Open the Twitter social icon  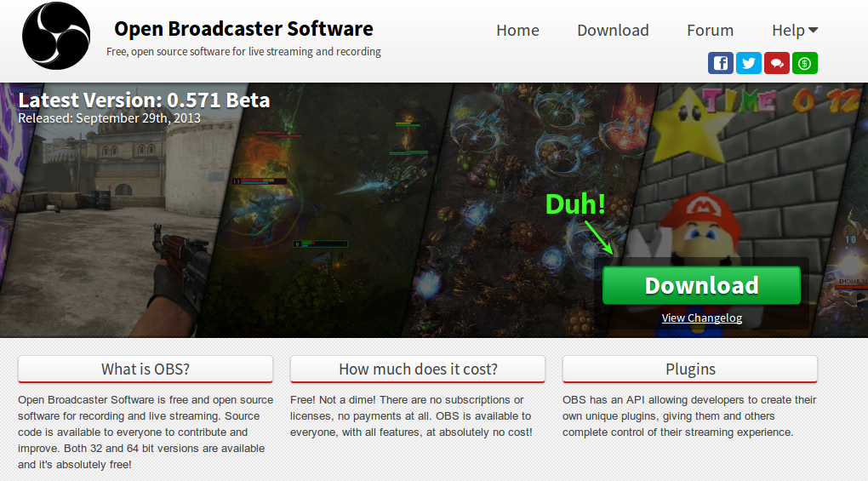point(748,63)
